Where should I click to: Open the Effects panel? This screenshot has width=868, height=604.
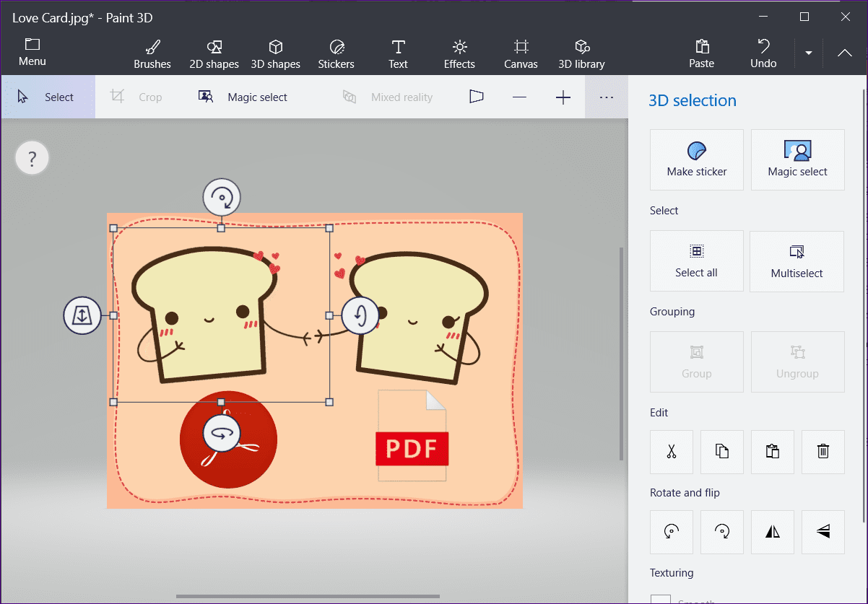pyautogui.click(x=459, y=55)
